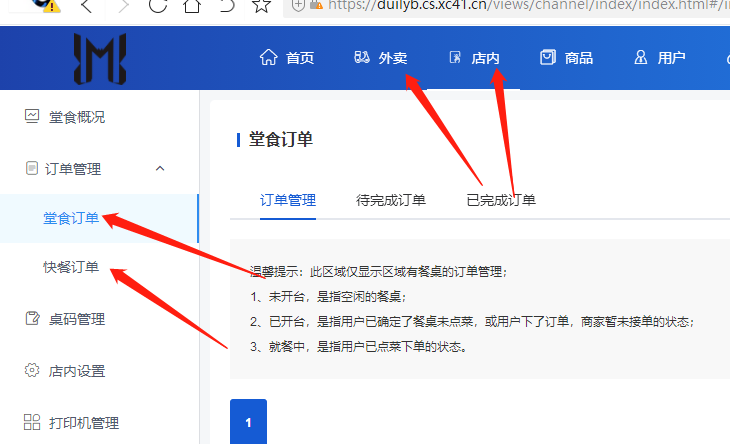
Task: Click the house icon beside 首页
Action: click(x=268, y=58)
